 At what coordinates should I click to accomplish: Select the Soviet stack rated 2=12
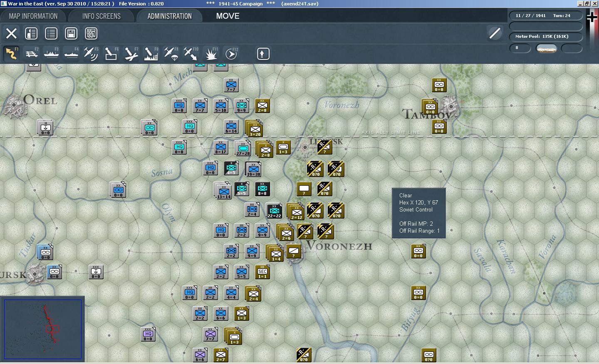(296, 212)
